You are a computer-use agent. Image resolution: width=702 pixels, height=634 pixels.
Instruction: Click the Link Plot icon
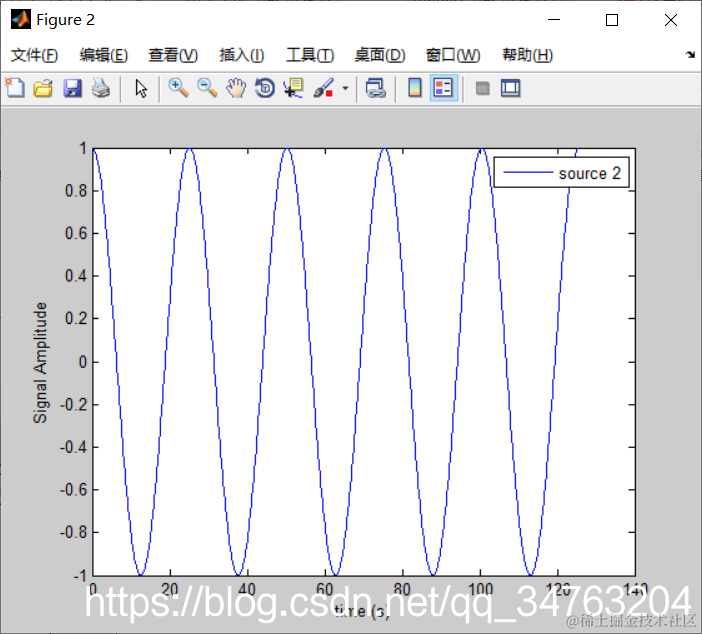tap(376, 88)
